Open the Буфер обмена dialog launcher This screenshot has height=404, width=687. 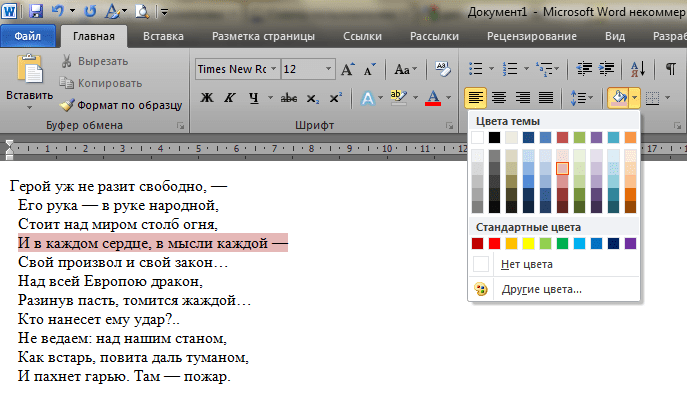click(x=181, y=126)
